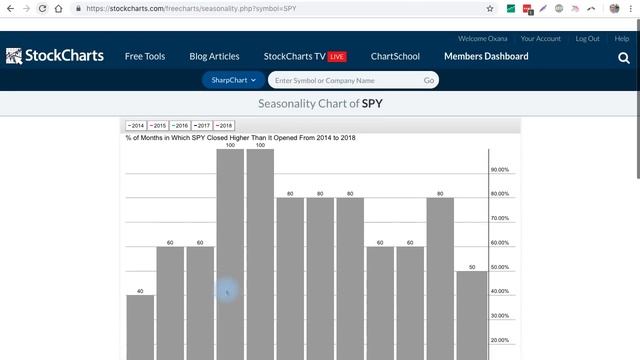Open Help link
This screenshot has height=360, width=640.
coord(622,39)
